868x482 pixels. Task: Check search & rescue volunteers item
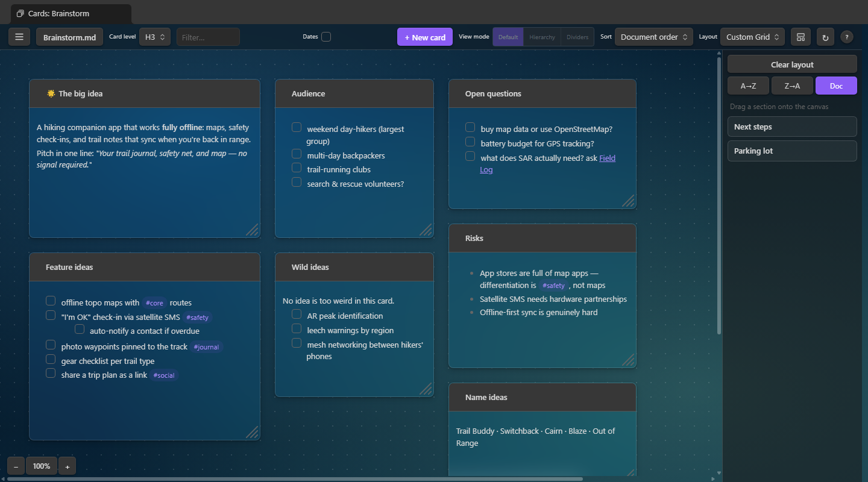click(297, 182)
